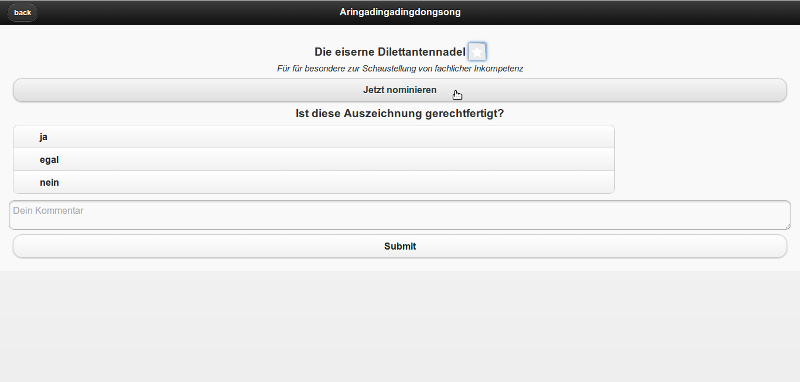
Task: Focus the Dein Kommentar text area
Action: [400, 215]
